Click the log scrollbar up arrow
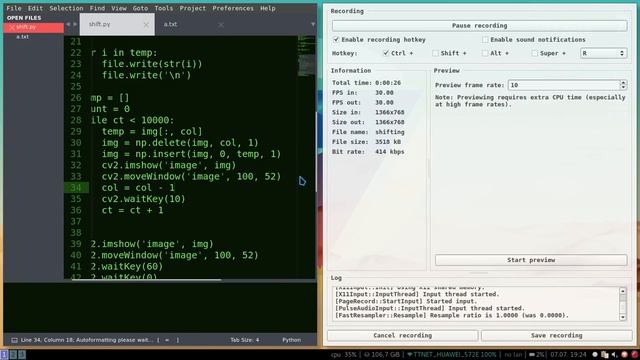 pos(622,291)
